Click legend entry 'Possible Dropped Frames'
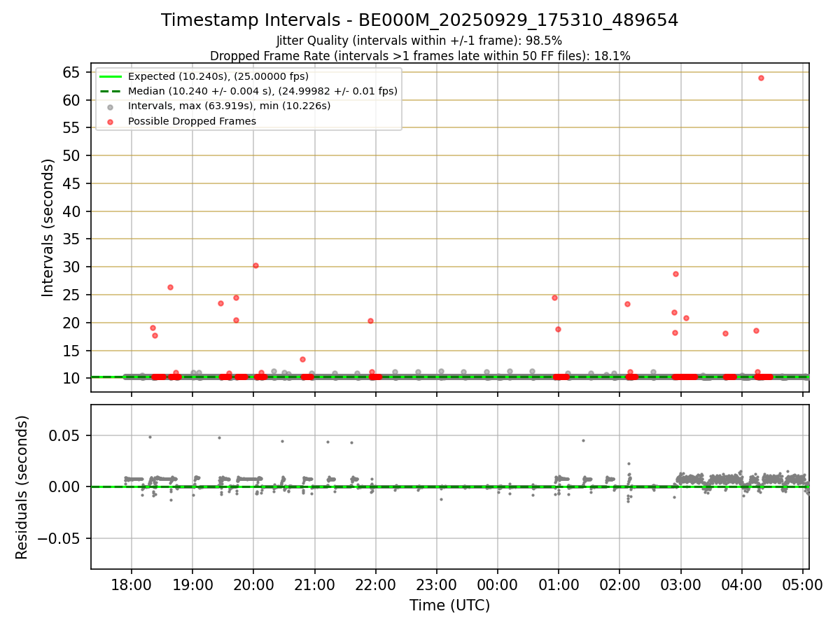The height and width of the screenshot is (630, 840). tap(192, 121)
